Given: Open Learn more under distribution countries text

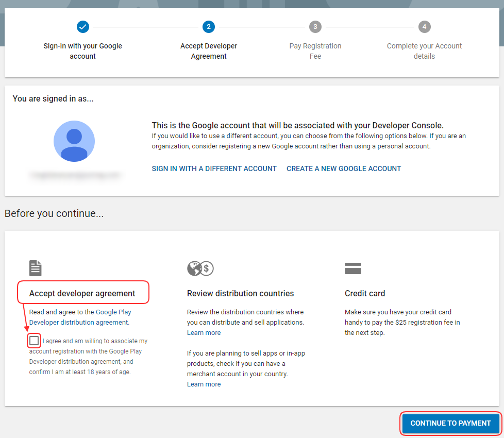Looking at the screenshot, I should pyautogui.click(x=204, y=332).
